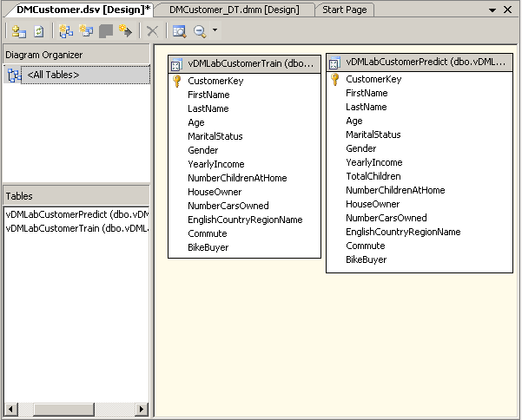The image size is (522, 420).
Task: Switch to the DMCustomer.dsv [Design] tab
Action: (x=83, y=10)
